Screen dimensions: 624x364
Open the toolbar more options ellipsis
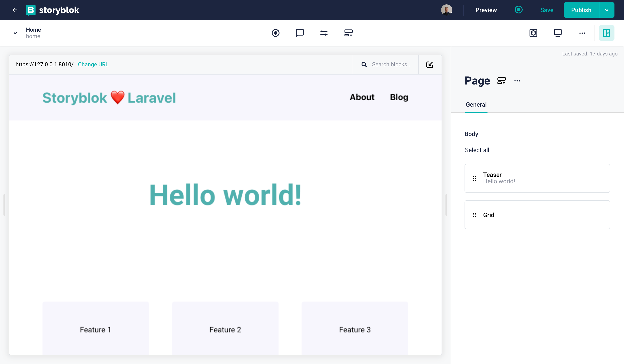(582, 33)
